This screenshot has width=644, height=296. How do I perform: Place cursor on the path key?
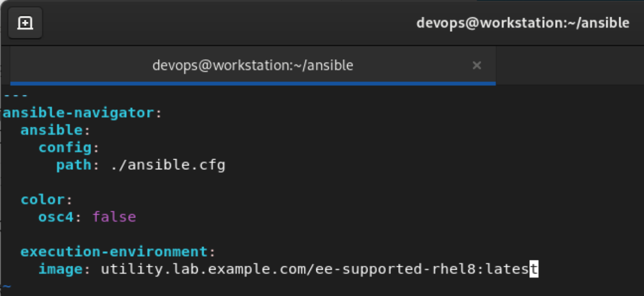point(74,166)
